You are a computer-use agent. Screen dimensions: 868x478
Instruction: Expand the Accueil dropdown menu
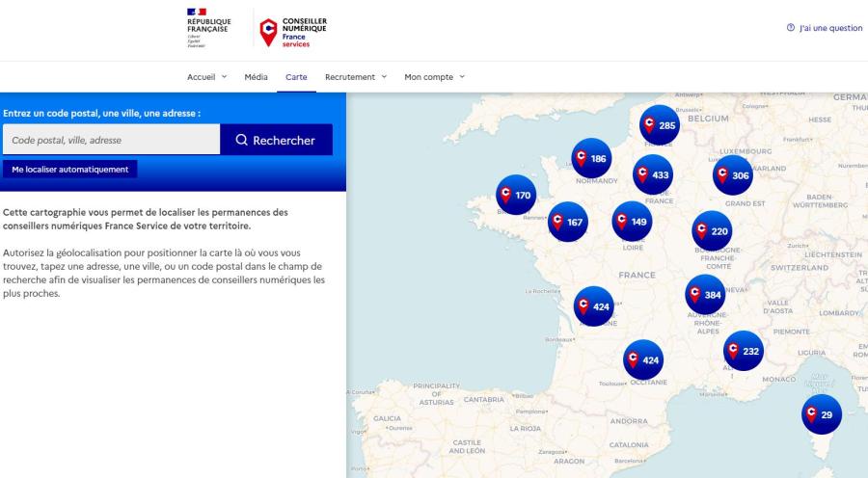click(206, 76)
